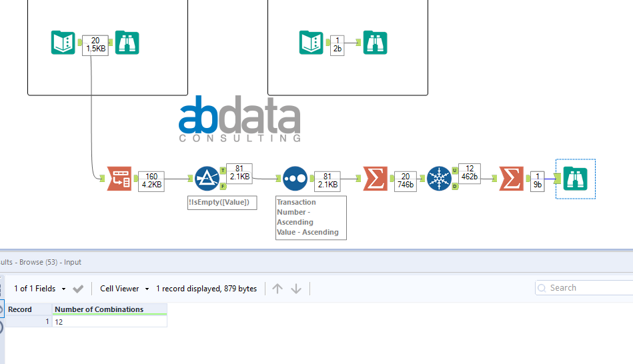Image resolution: width=633 pixels, height=364 pixels.
Task: Click the Unique tool's D output anchor
Action: (x=455, y=186)
